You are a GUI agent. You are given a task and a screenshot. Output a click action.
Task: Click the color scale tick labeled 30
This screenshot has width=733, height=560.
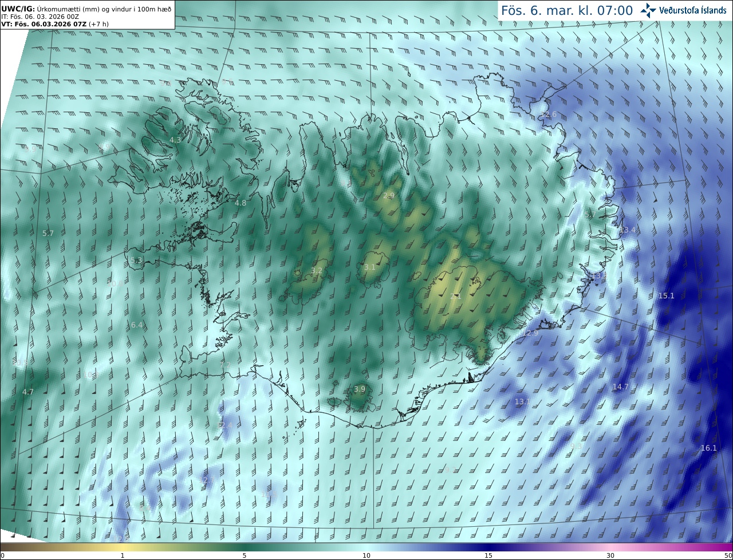point(610,555)
